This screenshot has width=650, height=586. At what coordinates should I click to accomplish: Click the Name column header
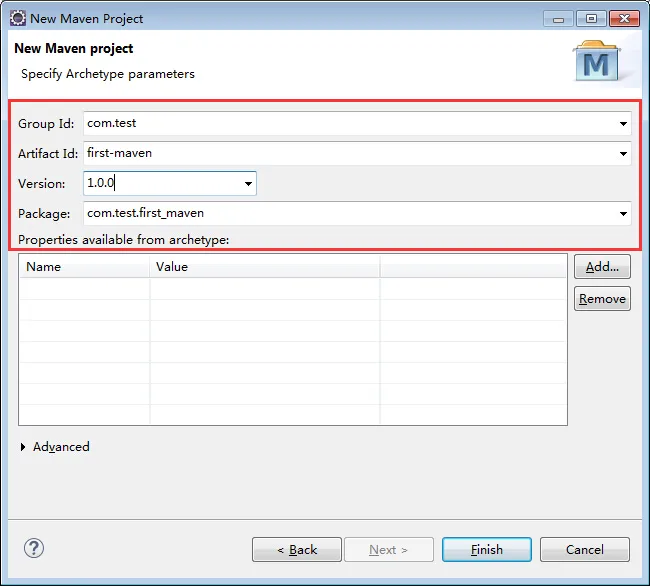84,266
